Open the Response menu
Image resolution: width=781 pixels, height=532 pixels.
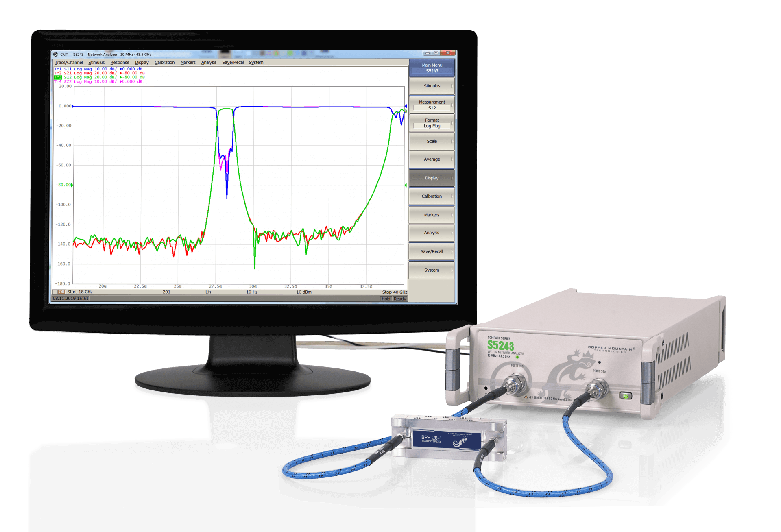(x=120, y=63)
